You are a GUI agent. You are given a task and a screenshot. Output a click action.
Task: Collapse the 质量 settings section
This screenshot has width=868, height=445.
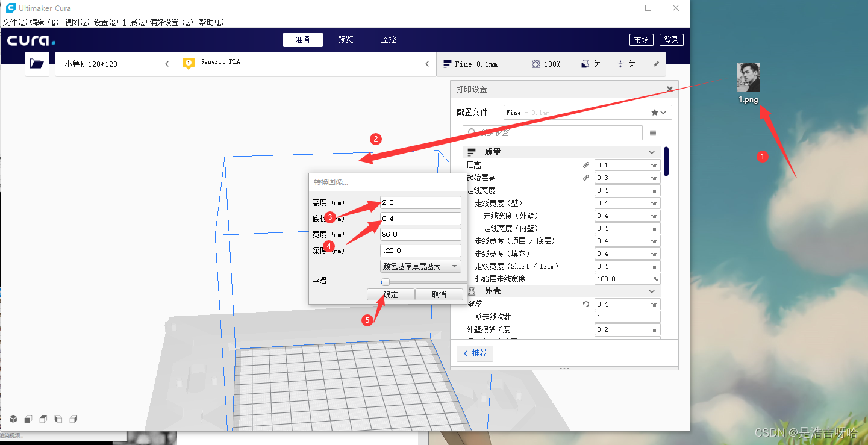(x=651, y=152)
